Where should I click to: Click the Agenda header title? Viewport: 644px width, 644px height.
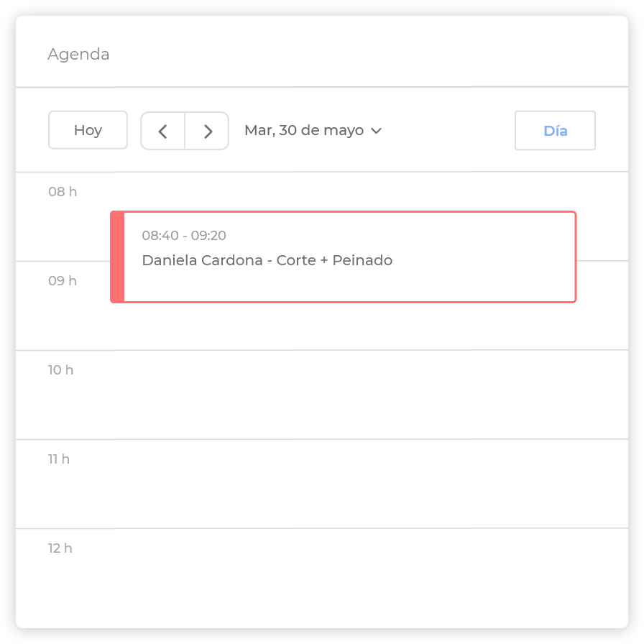pos(78,55)
